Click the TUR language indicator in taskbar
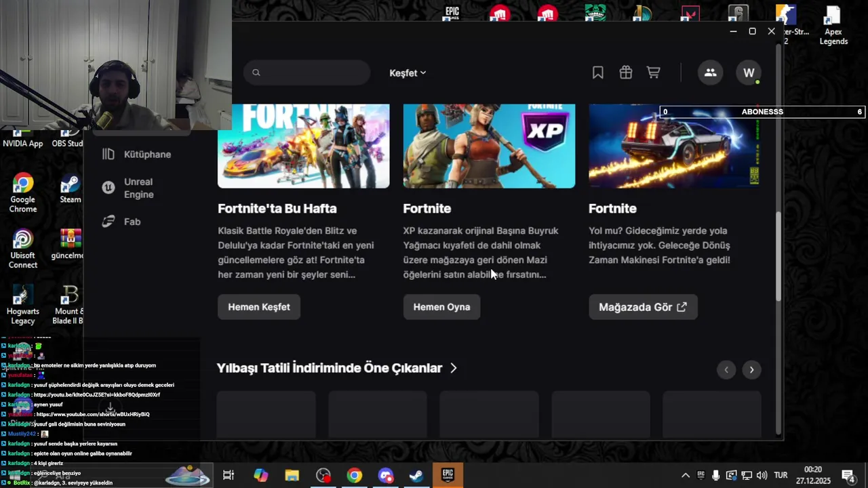 pyautogui.click(x=781, y=475)
